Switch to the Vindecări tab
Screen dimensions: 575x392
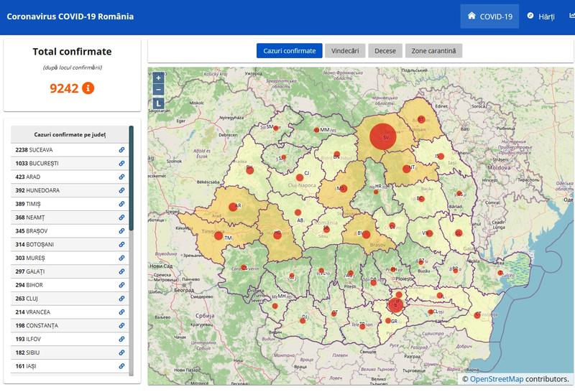(345, 51)
